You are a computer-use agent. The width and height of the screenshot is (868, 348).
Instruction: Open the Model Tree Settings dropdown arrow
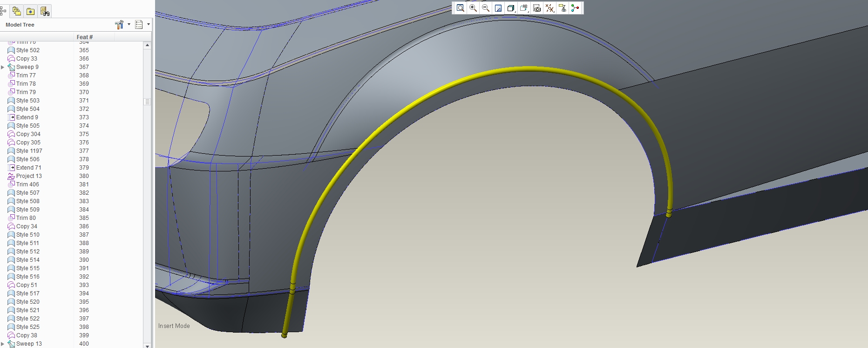[x=129, y=25]
